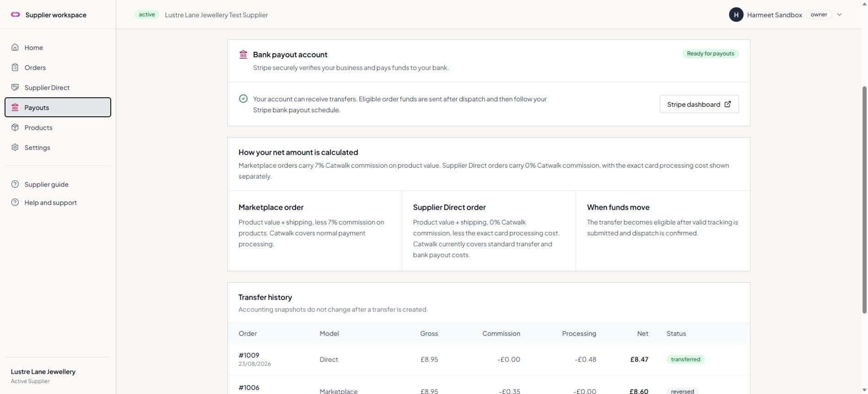The image size is (868, 394).
Task: Click the H user avatar
Action: click(736, 15)
